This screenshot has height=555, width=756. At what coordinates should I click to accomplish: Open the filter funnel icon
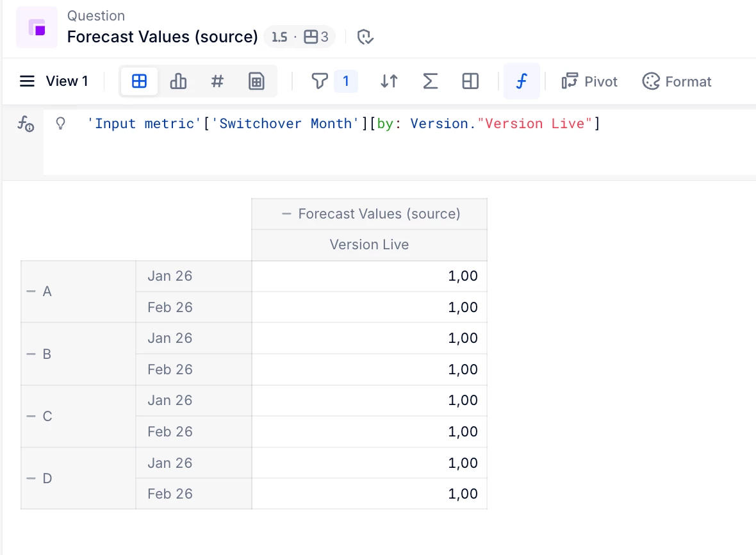tap(320, 81)
